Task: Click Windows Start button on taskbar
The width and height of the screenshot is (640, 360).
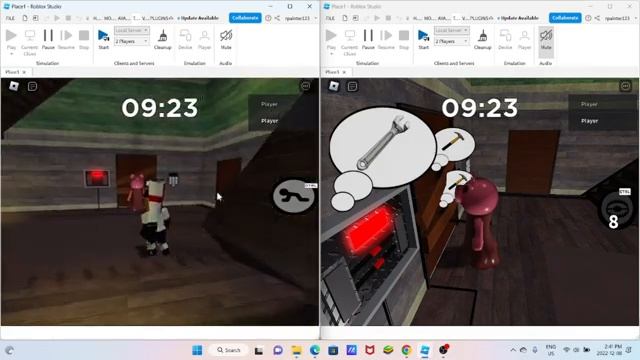Action: (x=197, y=350)
